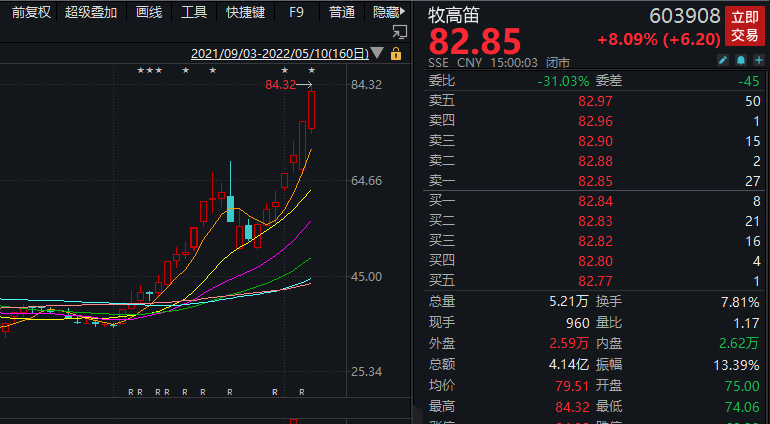Click the 买四 price 82.80

click(x=595, y=261)
